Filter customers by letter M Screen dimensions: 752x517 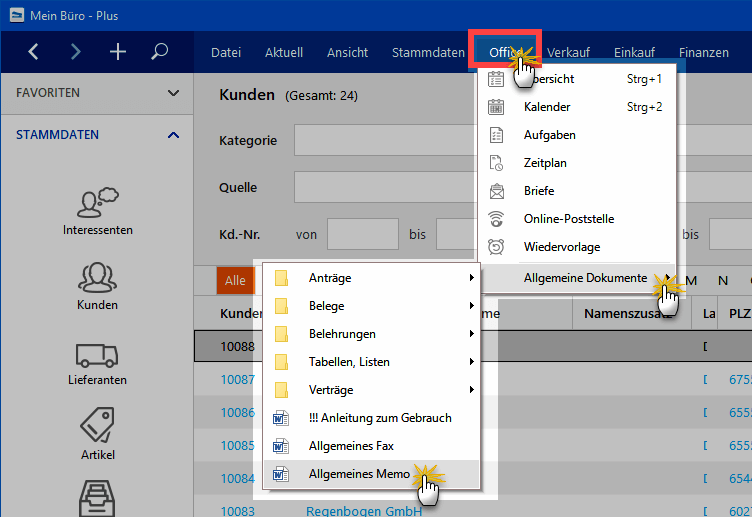tap(691, 281)
